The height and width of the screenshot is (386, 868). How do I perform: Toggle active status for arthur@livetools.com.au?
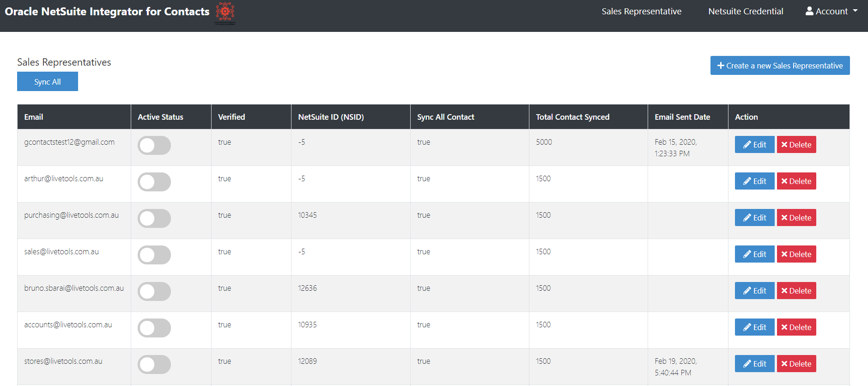(x=154, y=182)
